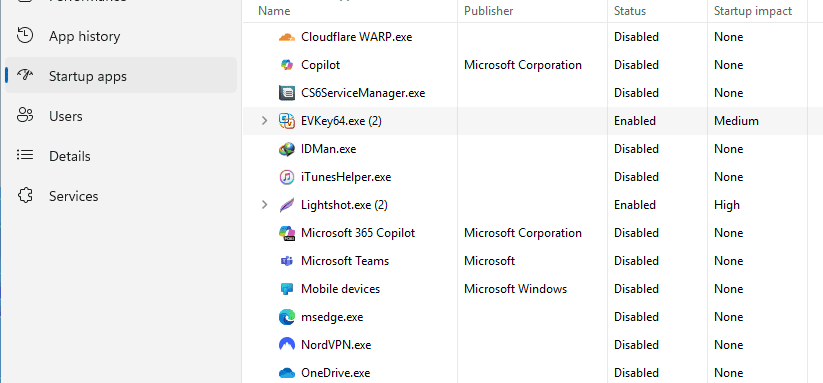Select the OneDrive.exe name
The height and width of the screenshot is (383, 823).
[x=335, y=373]
